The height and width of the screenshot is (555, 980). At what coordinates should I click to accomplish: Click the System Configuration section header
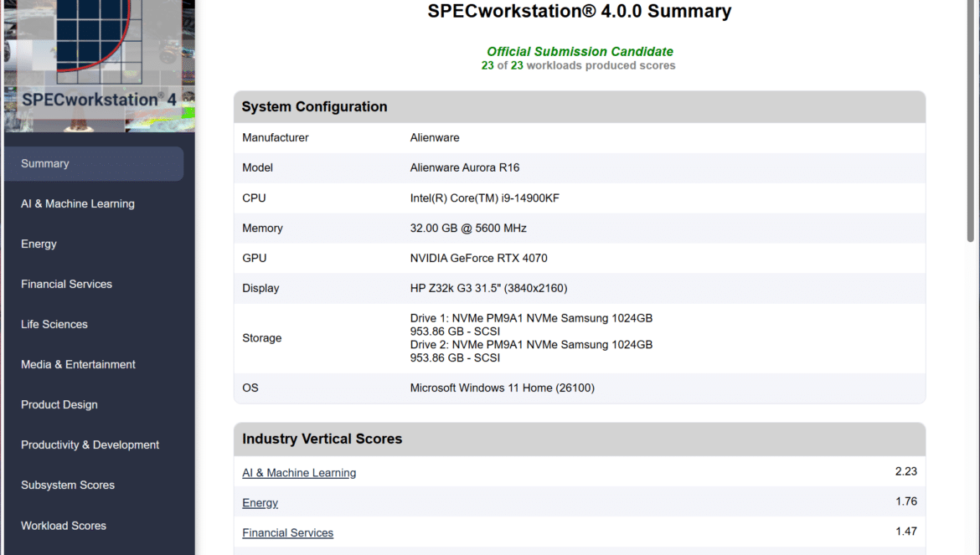click(580, 107)
